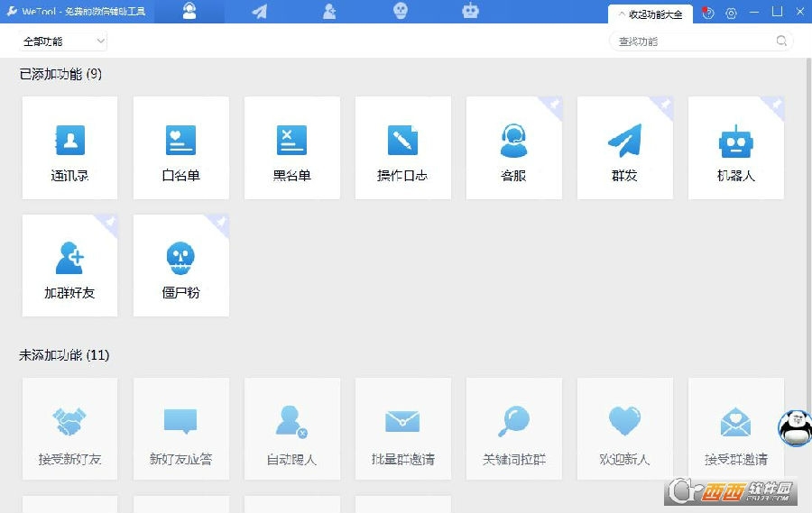Open the notification icon with red dot
812x513 pixels.
pos(707,13)
